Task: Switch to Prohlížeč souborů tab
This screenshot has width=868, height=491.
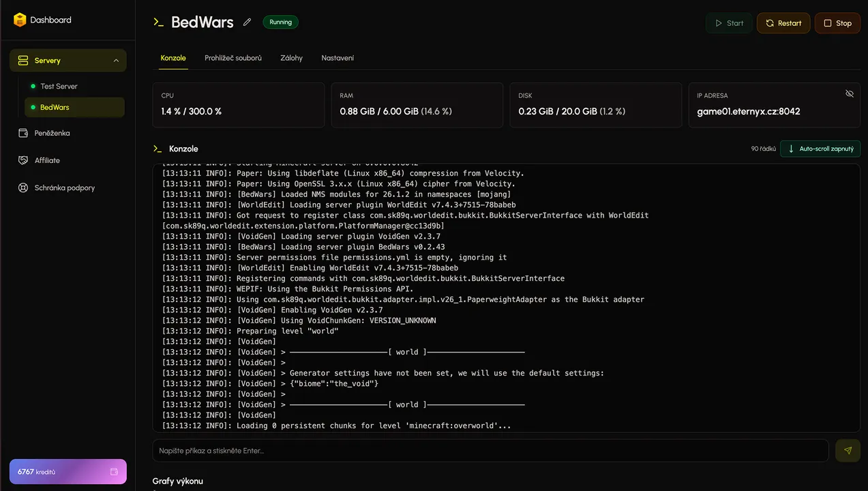Action: 233,58
